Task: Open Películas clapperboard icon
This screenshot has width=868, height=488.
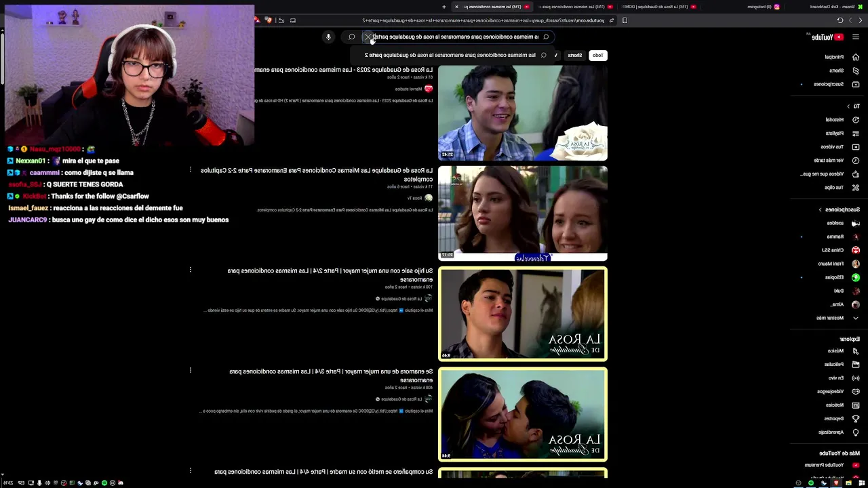Action: point(856,364)
